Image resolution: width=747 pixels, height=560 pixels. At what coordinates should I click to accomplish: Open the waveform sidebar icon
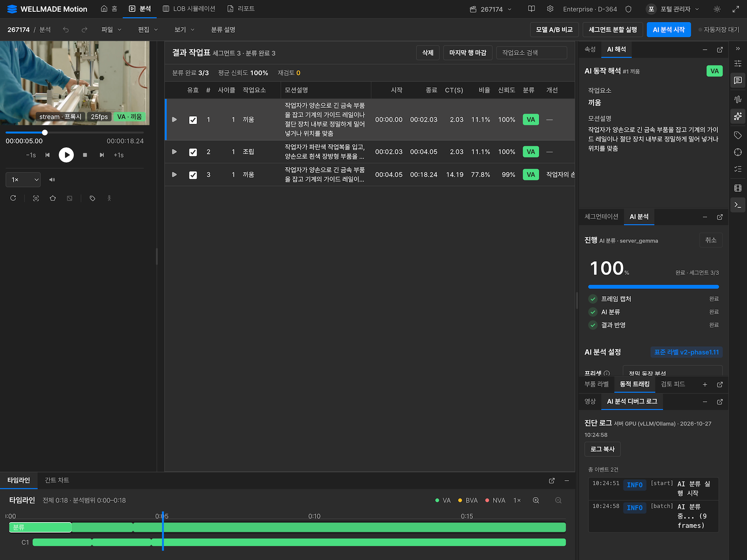(x=738, y=99)
